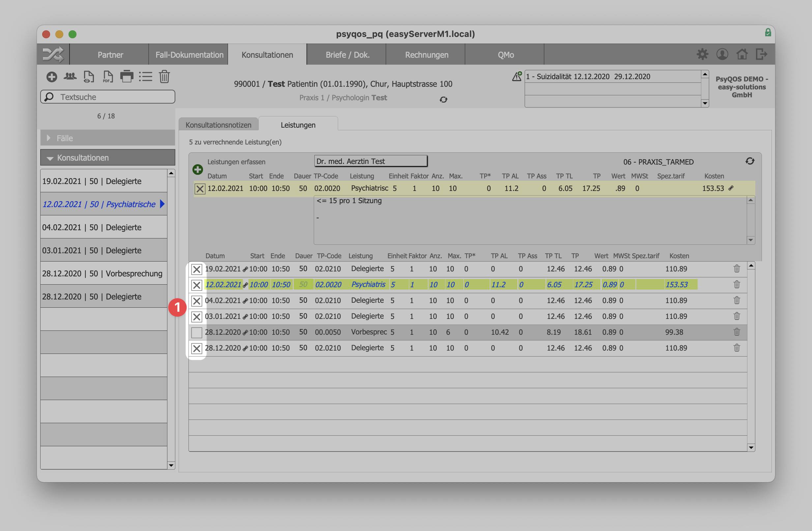Click into the Textsuche search field
The height and width of the screenshot is (531, 812).
[108, 97]
